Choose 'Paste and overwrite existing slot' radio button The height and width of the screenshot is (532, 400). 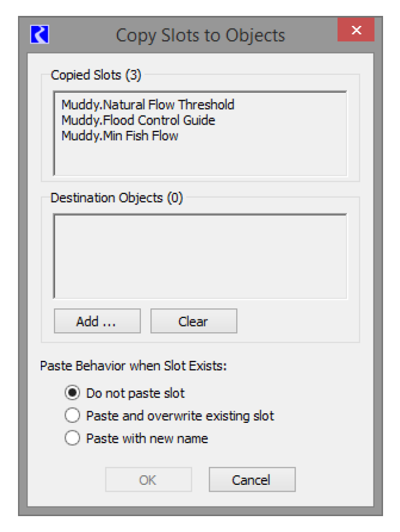click(x=73, y=415)
